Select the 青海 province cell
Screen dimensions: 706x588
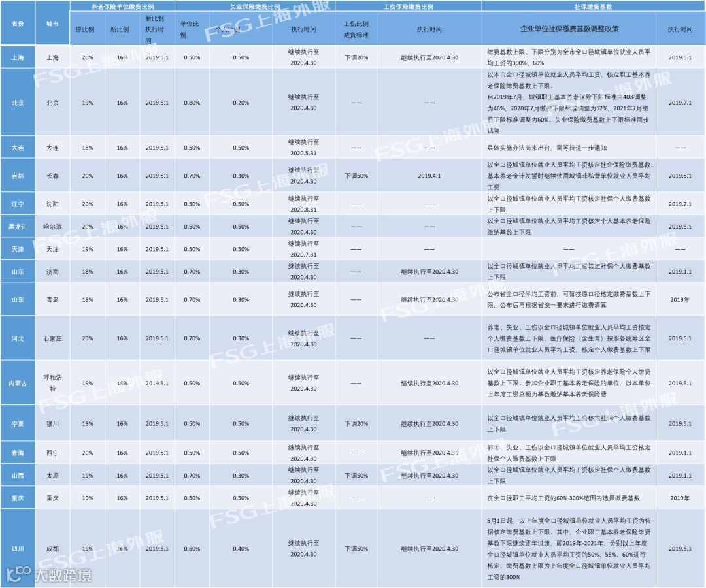click(x=18, y=453)
